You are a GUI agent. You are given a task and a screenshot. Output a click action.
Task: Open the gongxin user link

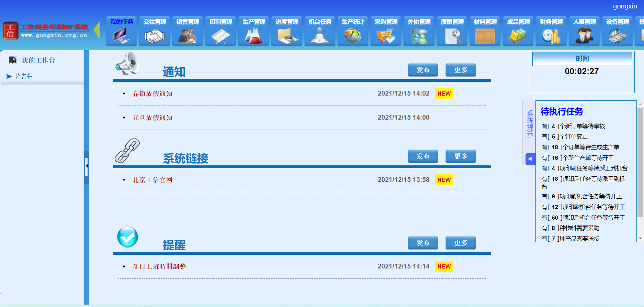coord(625,6)
